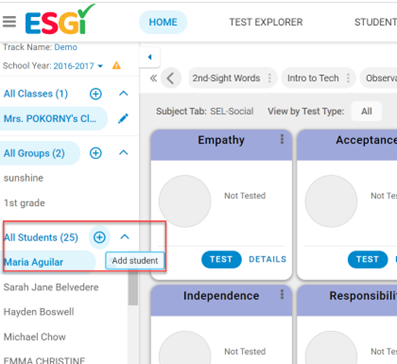Click the add class plus icon
Image resolution: width=397 pixels, height=364 pixels.
(x=96, y=94)
